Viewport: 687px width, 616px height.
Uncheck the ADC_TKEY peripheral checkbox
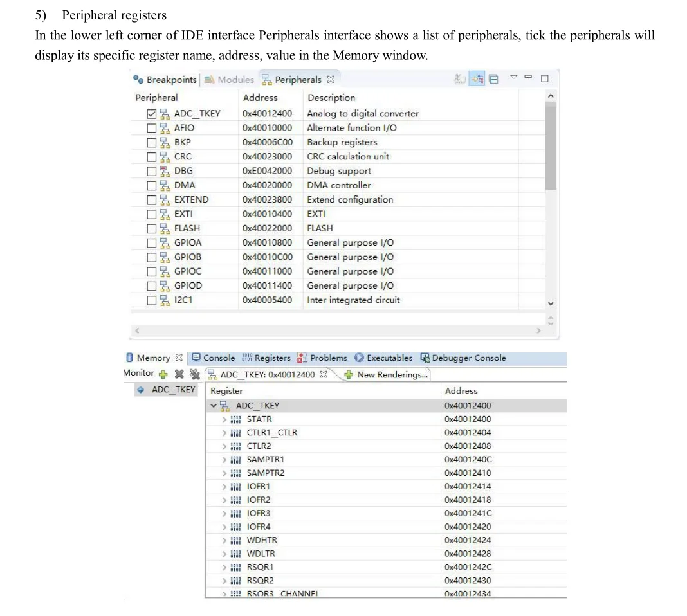click(x=152, y=114)
